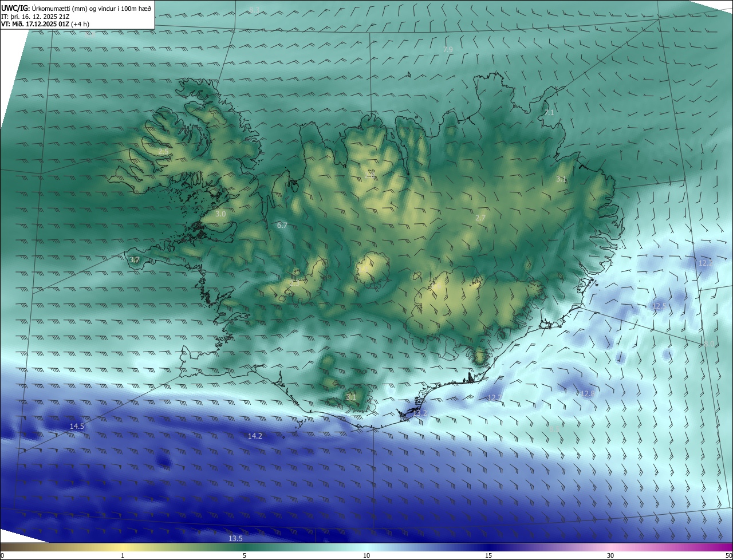This screenshot has width=733, height=560.
Task: Click the 12.2 value label on the map
Action: coord(706,263)
